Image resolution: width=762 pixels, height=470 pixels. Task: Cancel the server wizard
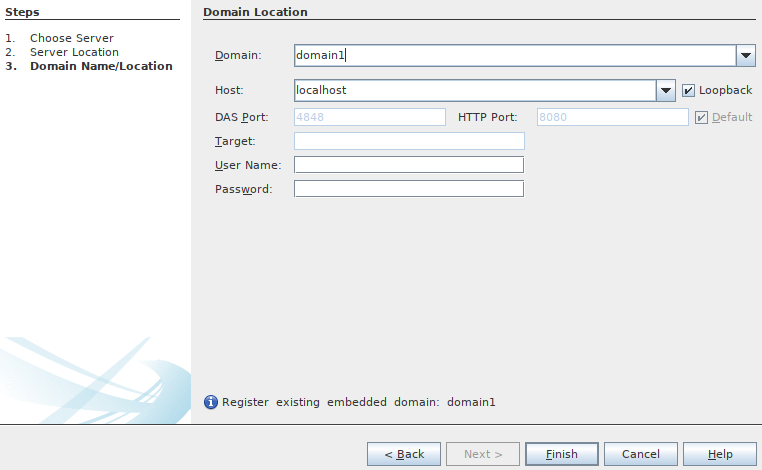point(641,454)
